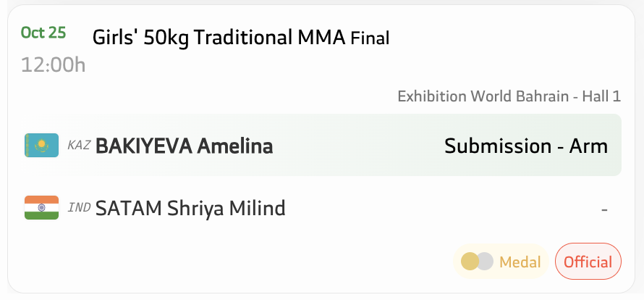The width and height of the screenshot is (644, 300).
Task: Click the India flag icon
Action: [41, 208]
